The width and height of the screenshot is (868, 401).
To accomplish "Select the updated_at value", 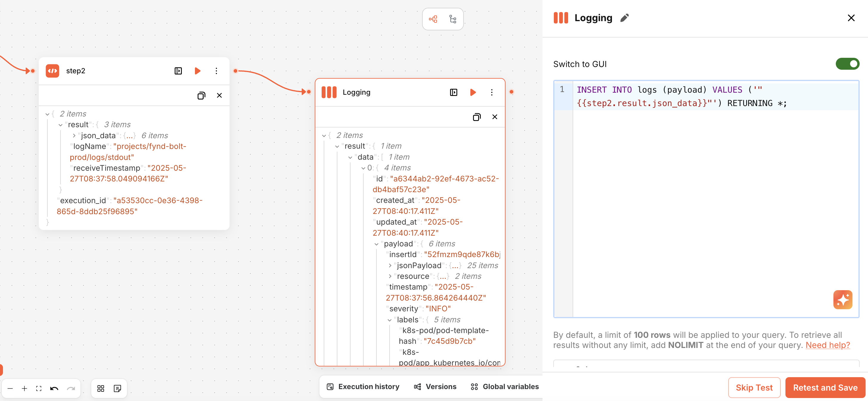I will (418, 228).
